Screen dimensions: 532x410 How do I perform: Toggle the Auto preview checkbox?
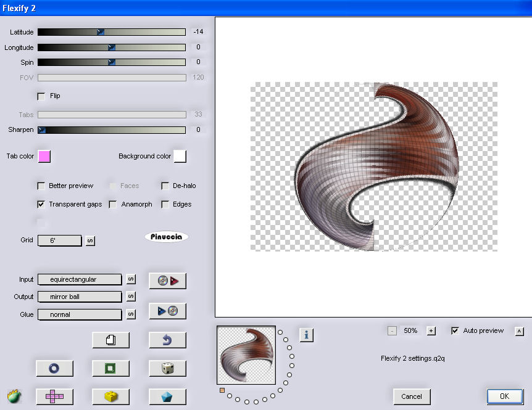pos(455,330)
